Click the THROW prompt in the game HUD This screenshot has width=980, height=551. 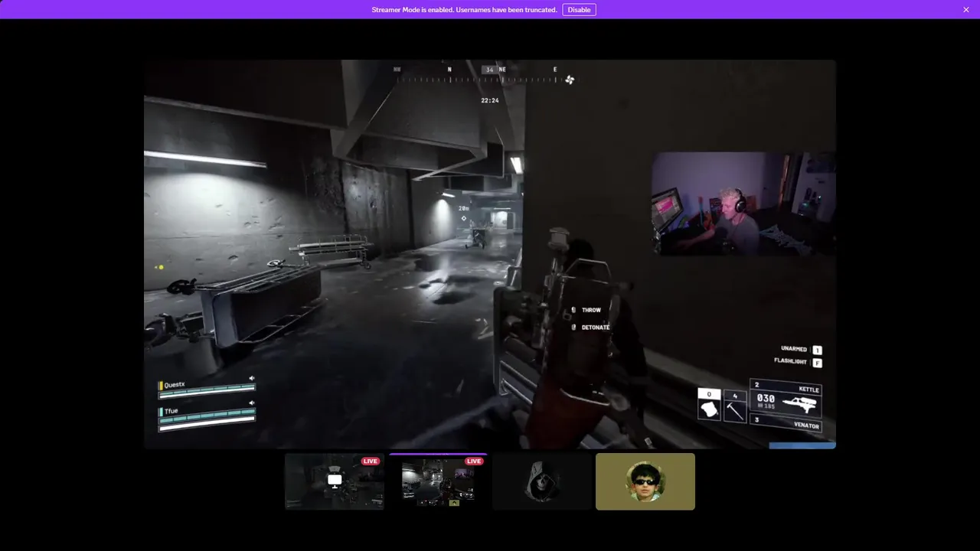(x=591, y=310)
